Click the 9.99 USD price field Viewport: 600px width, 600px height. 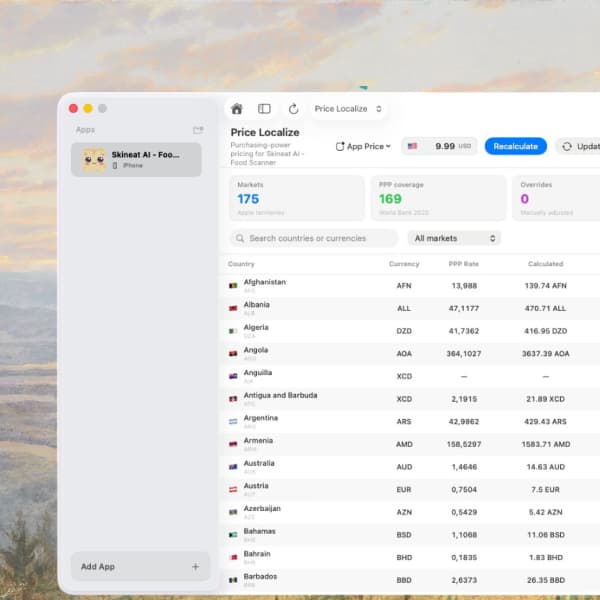(x=439, y=146)
